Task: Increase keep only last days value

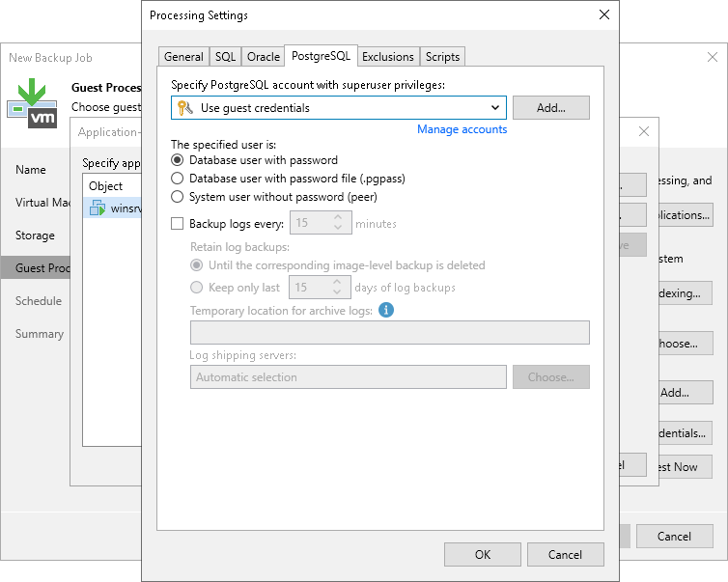Action: pos(337,282)
